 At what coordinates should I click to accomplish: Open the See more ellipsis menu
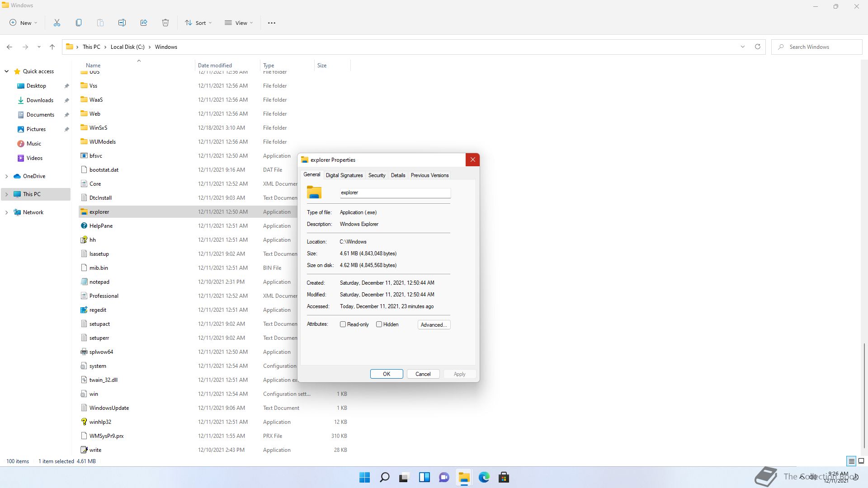(x=272, y=23)
